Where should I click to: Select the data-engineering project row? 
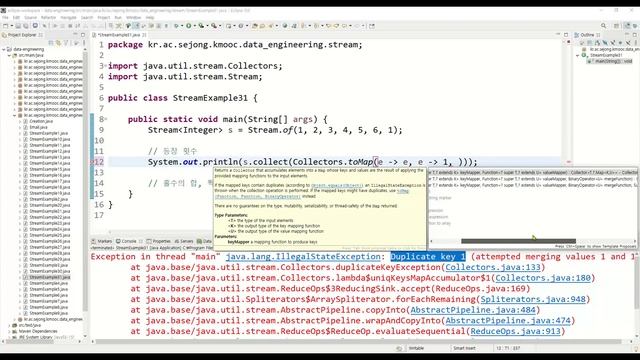tap(28, 49)
